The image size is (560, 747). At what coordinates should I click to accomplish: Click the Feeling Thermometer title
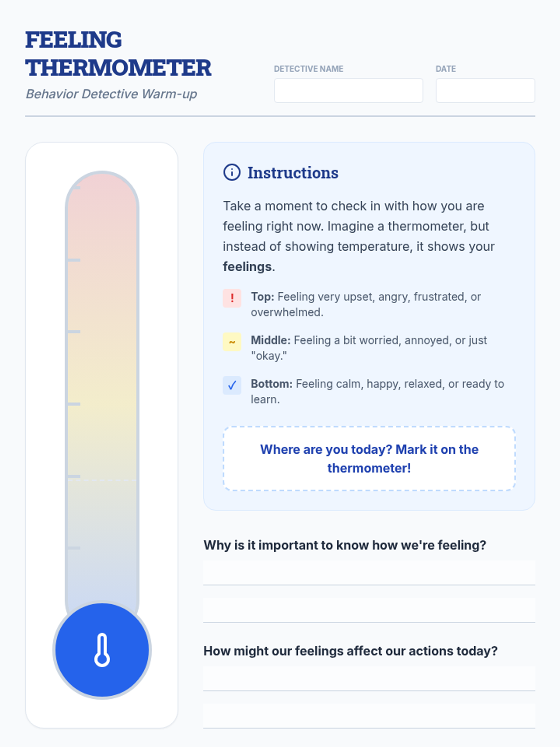click(118, 54)
